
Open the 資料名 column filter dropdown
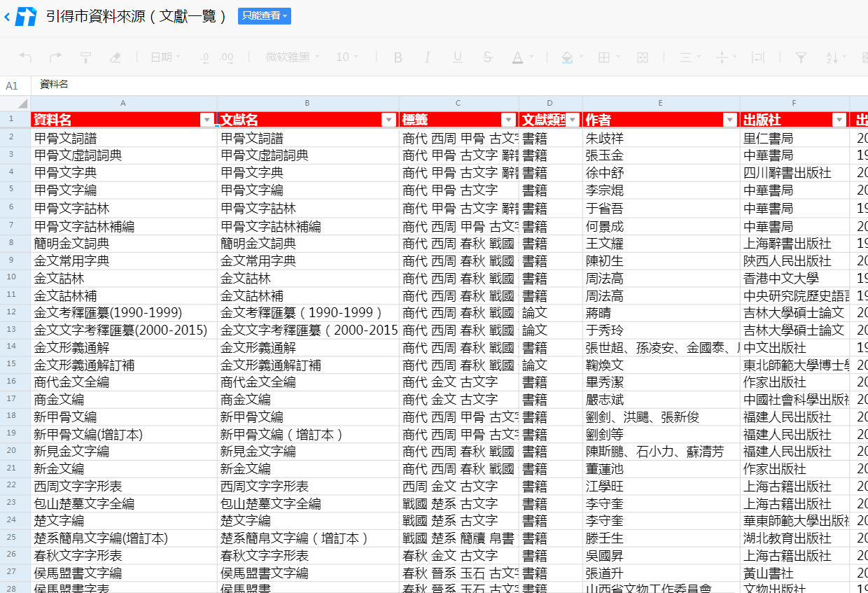[206, 120]
